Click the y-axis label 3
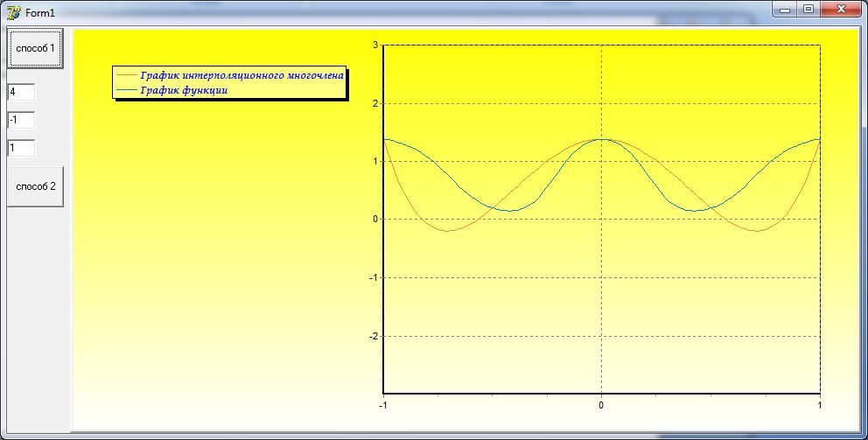The height and width of the screenshot is (440, 868). [375, 45]
